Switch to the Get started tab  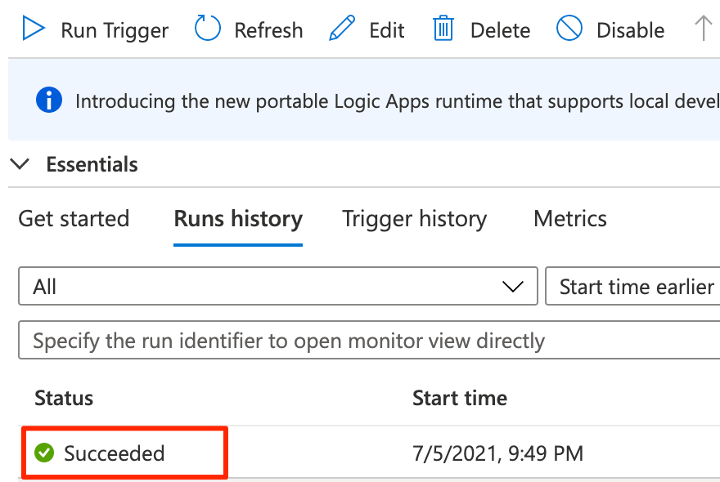[74, 219]
